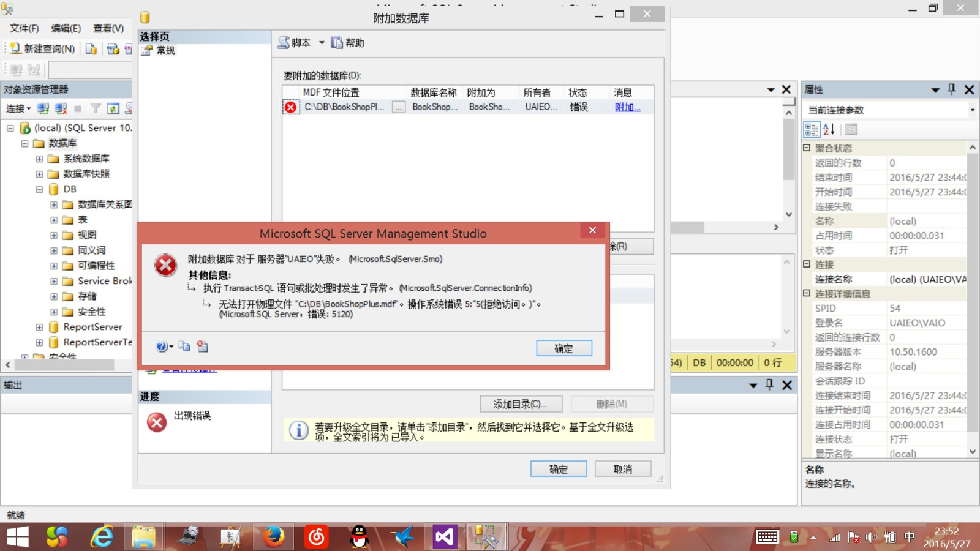Click the Connect Object Explorer icon beside 连接
This screenshot has width=980, height=551.
click(43, 109)
